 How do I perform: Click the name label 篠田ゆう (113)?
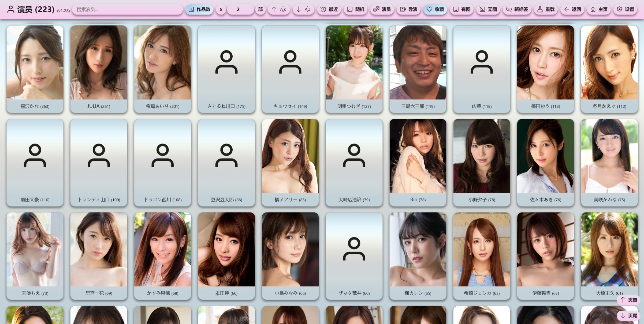[546, 106]
